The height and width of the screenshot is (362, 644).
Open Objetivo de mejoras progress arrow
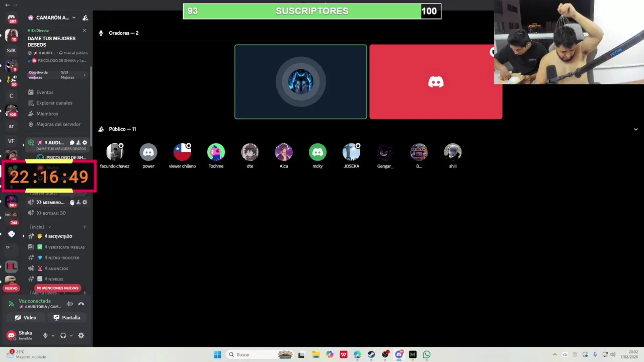(x=84, y=75)
